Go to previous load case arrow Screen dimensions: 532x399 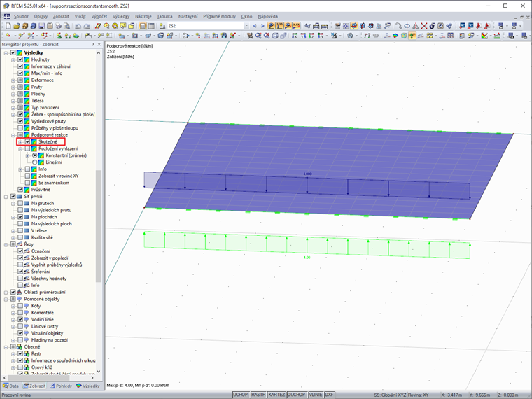(255, 26)
